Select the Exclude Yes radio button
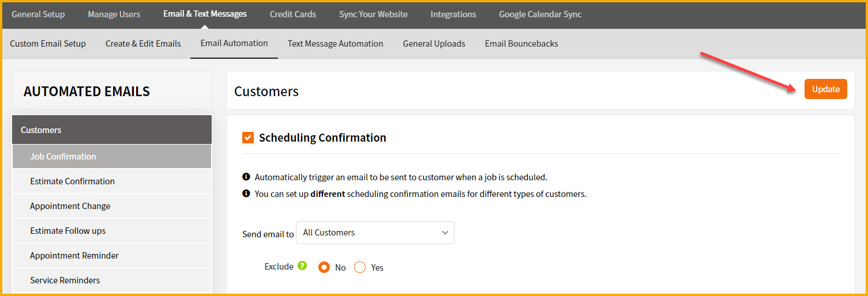Viewport: 868px width, 296px height. [x=360, y=267]
